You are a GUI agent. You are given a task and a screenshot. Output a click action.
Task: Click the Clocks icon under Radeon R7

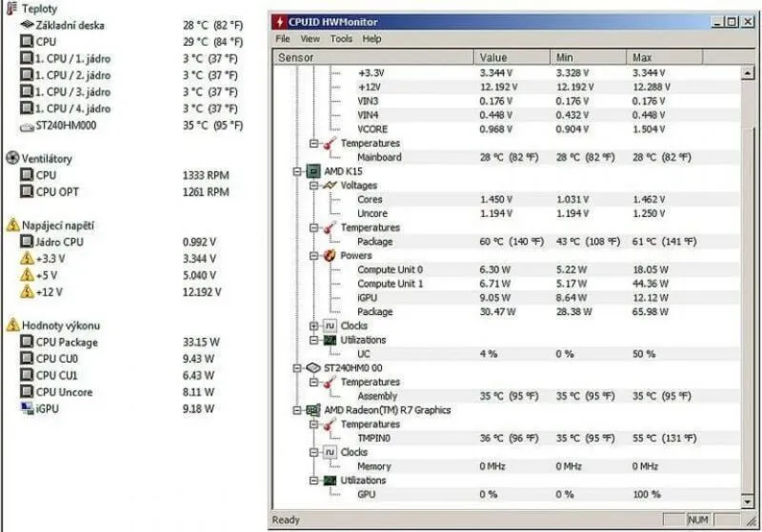(x=330, y=452)
